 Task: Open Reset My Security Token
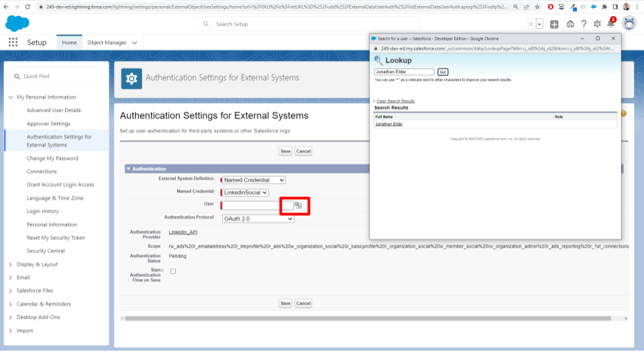(x=56, y=237)
